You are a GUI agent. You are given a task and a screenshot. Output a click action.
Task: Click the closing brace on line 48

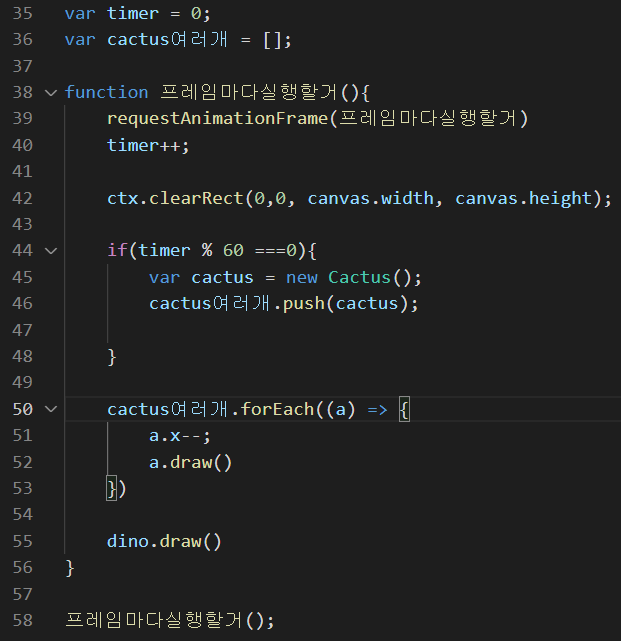[x=112, y=357]
